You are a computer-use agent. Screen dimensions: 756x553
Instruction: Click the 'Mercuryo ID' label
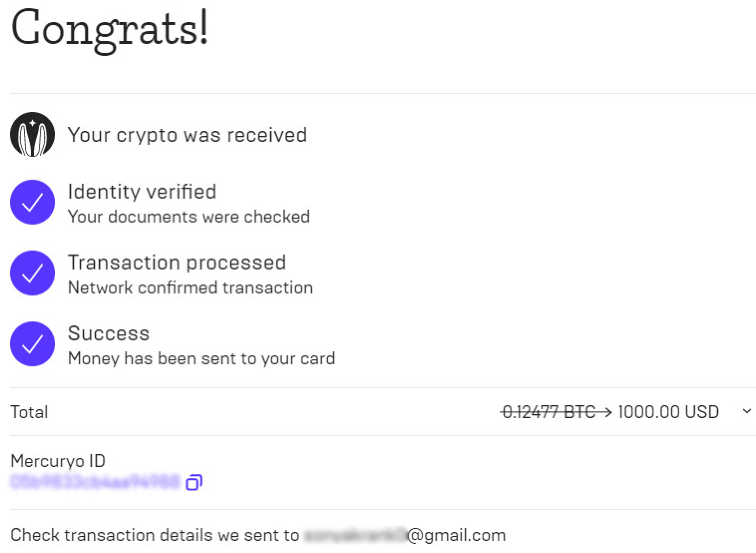click(x=58, y=461)
